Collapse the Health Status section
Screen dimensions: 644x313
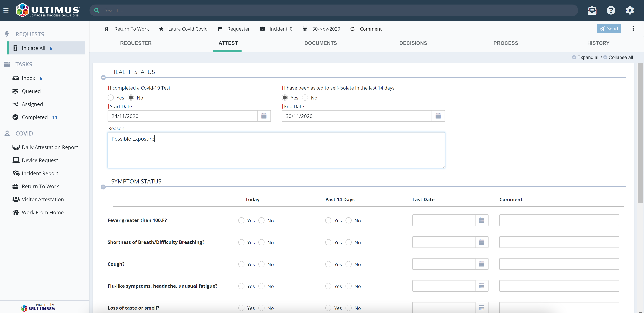103,78
